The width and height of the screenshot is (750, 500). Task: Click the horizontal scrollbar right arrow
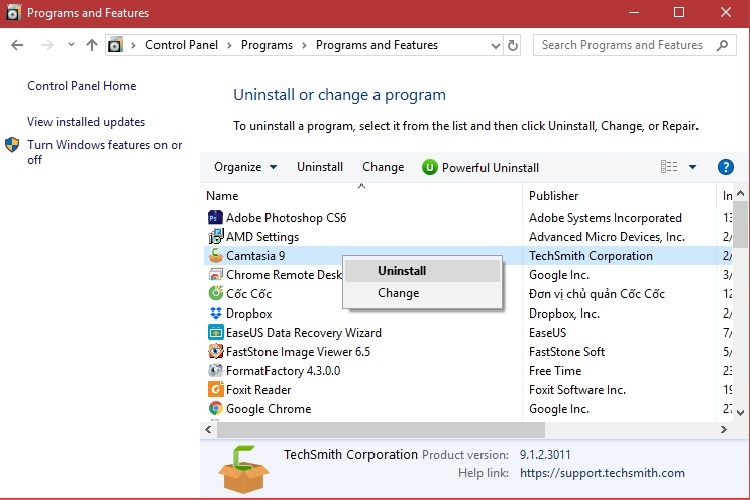pyautogui.click(x=725, y=428)
